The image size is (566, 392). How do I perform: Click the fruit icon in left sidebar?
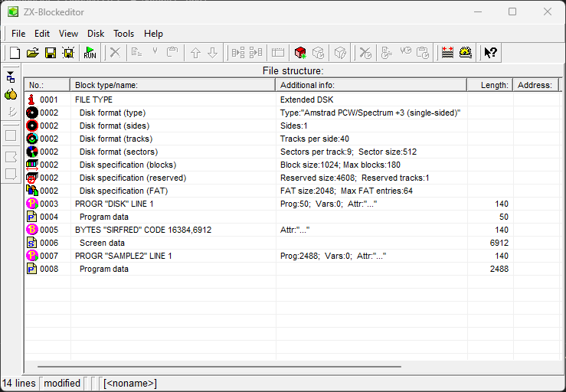coord(11,94)
